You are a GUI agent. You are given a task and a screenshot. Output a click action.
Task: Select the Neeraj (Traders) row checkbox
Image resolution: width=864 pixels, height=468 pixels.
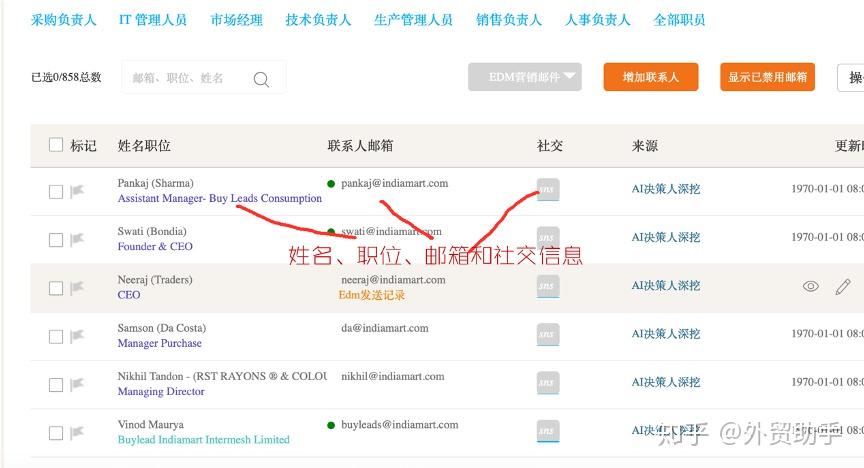click(x=56, y=288)
